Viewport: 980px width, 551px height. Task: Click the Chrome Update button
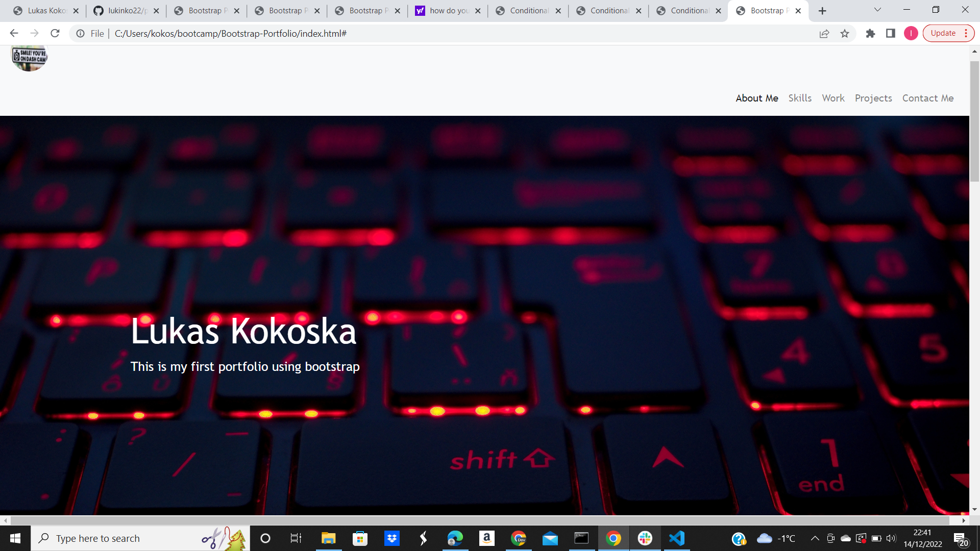pos(943,33)
